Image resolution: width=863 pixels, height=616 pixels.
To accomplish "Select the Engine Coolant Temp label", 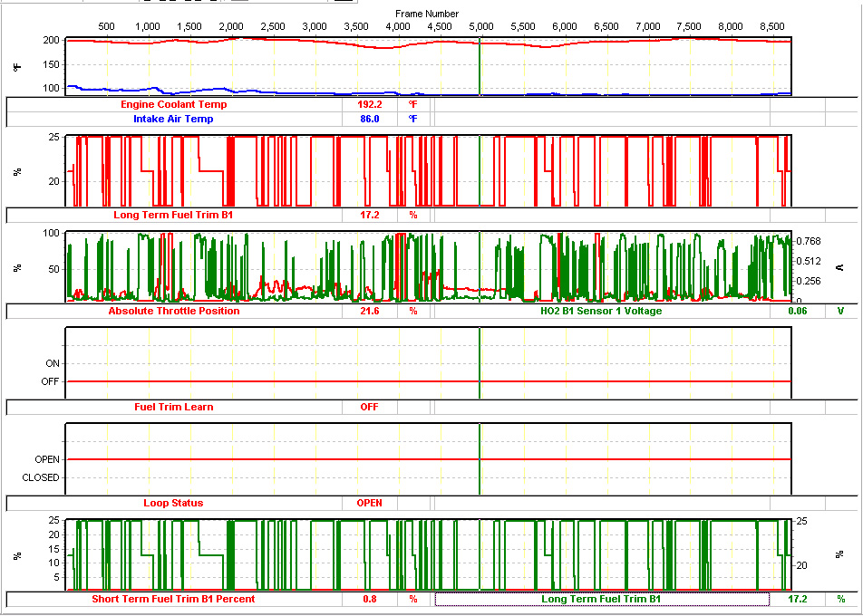I will [x=174, y=104].
